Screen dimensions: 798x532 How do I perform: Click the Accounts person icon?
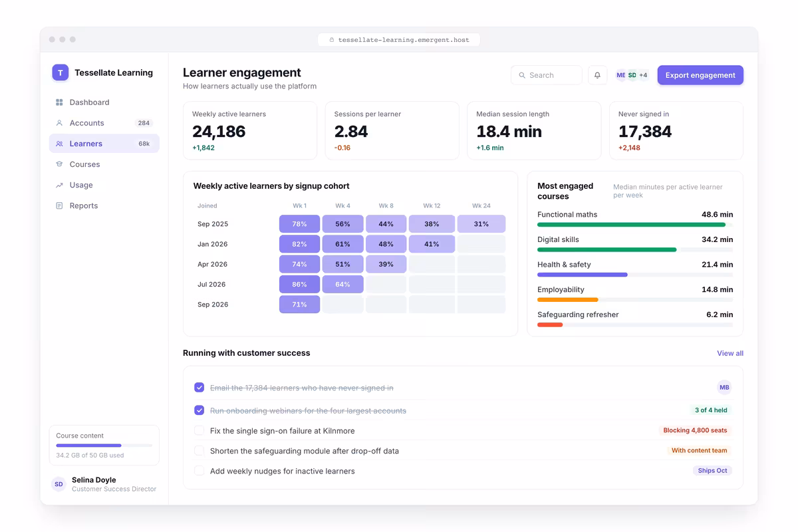coord(59,123)
